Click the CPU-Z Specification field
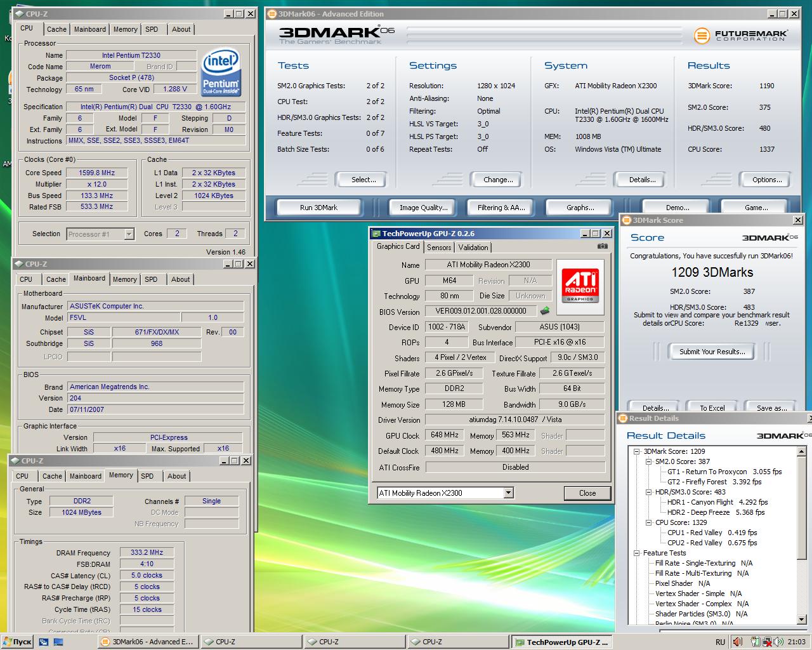 click(x=155, y=107)
